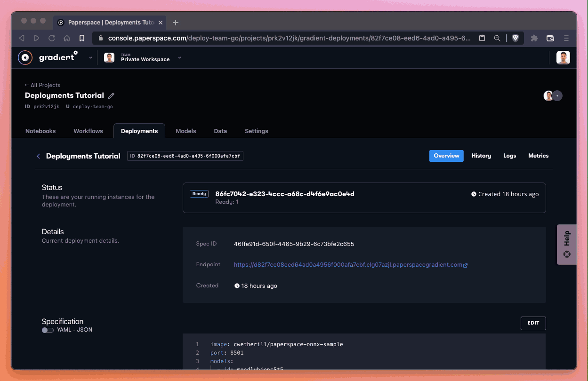Open a new browser tab

(176, 22)
